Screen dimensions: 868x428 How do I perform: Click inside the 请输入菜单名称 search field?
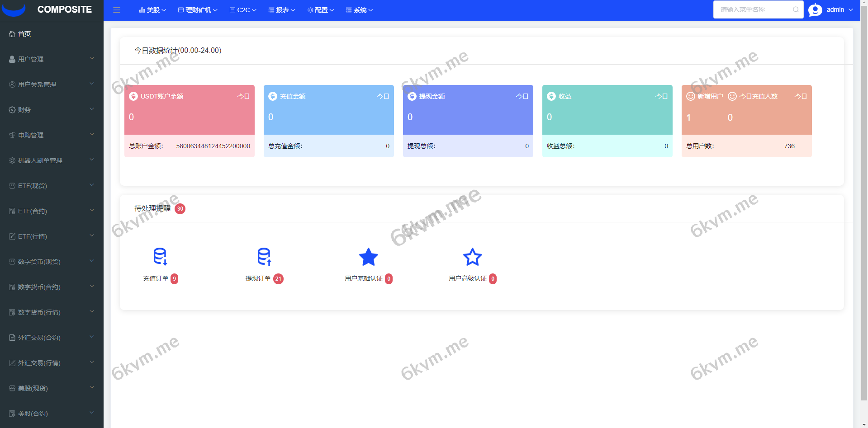click(x=753, y=9)
